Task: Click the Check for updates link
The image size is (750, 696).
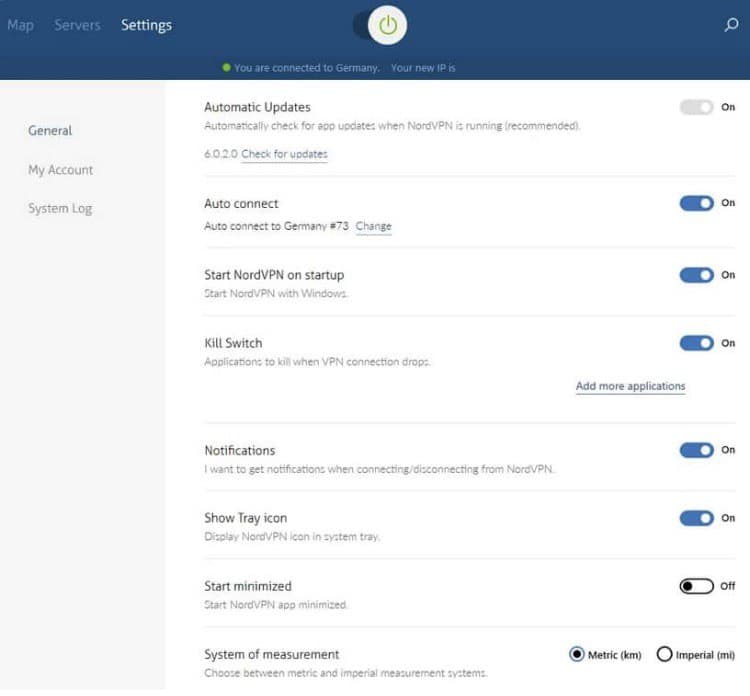Action: click(x=284, y=154)
